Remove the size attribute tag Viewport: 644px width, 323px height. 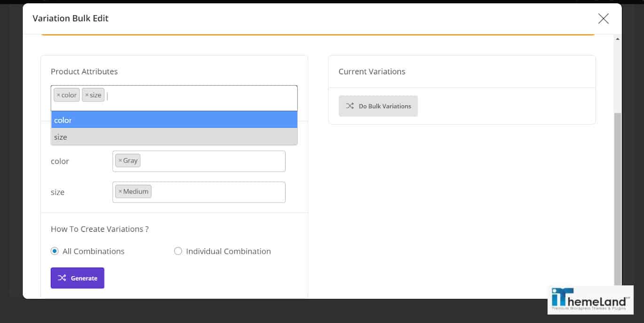87,95
